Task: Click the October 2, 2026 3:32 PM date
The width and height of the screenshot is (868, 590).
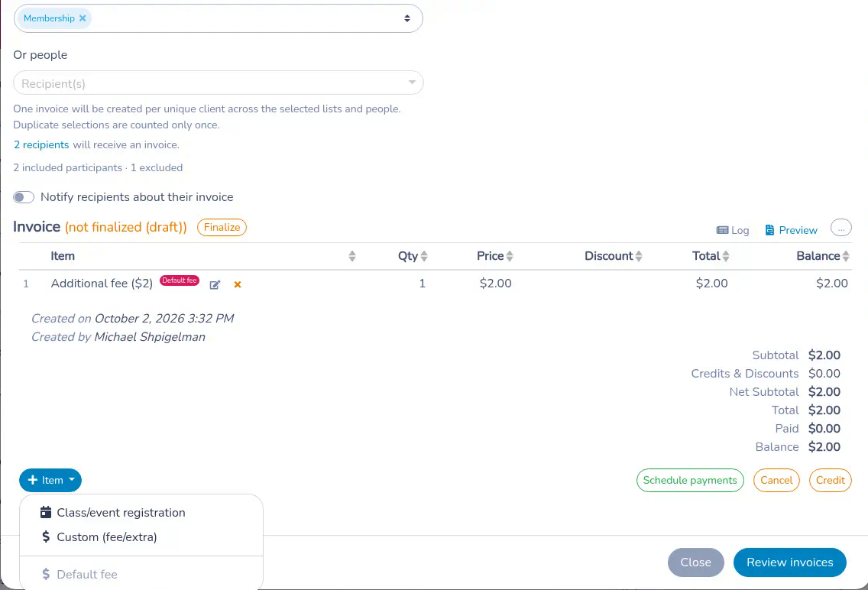Action: [164, 319]
